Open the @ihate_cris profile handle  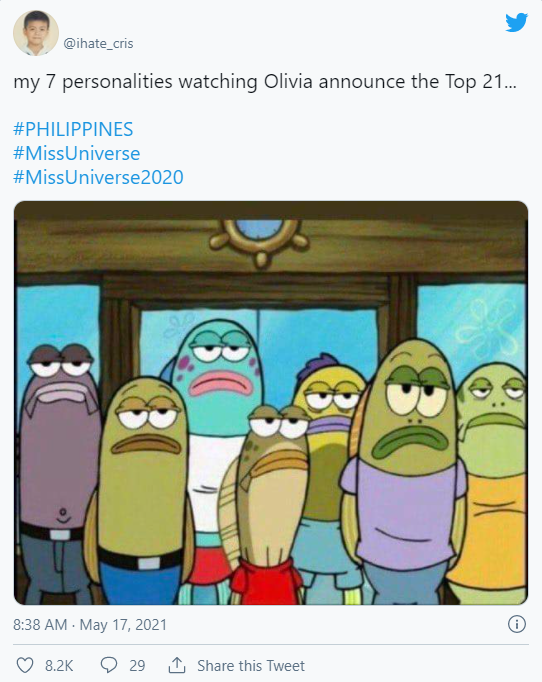[98, 43]
